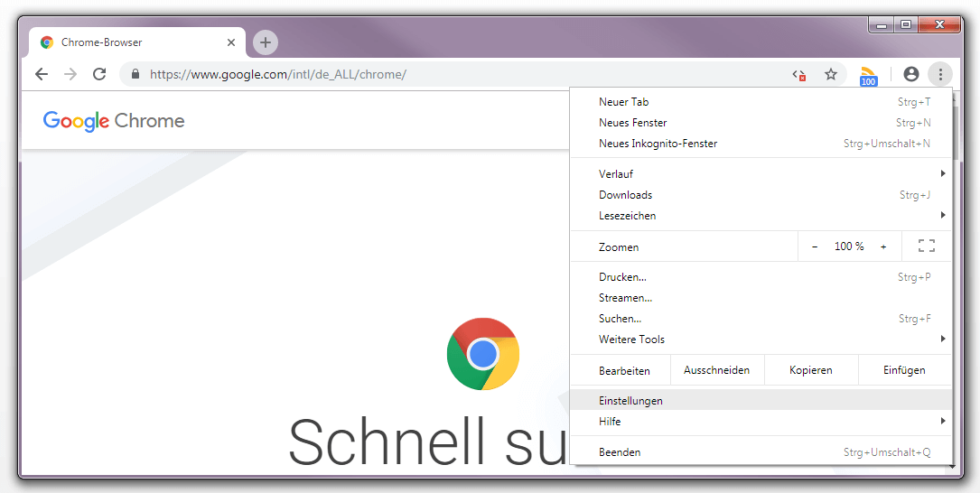Expand the Lesezeichen submenu
Screen dimensions: 980x493
[761, 216]
